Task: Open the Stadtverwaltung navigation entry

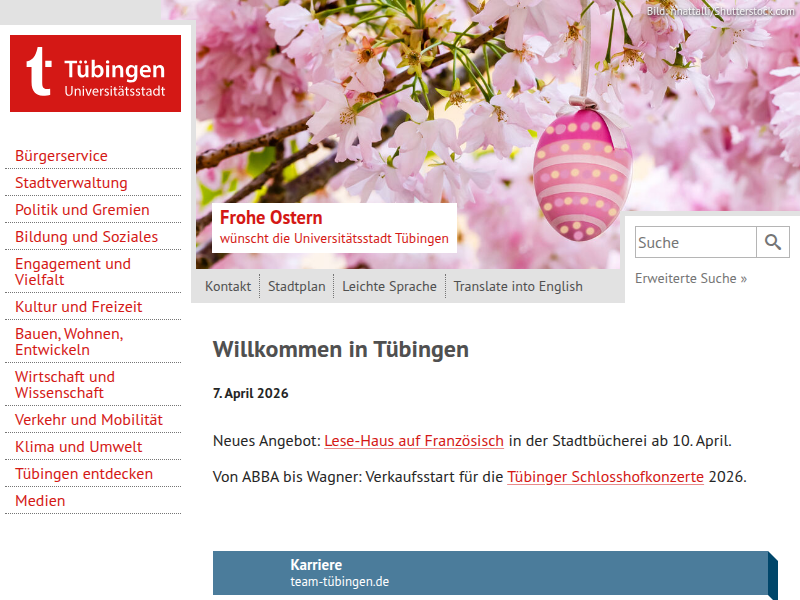Action: click(71, 183)
